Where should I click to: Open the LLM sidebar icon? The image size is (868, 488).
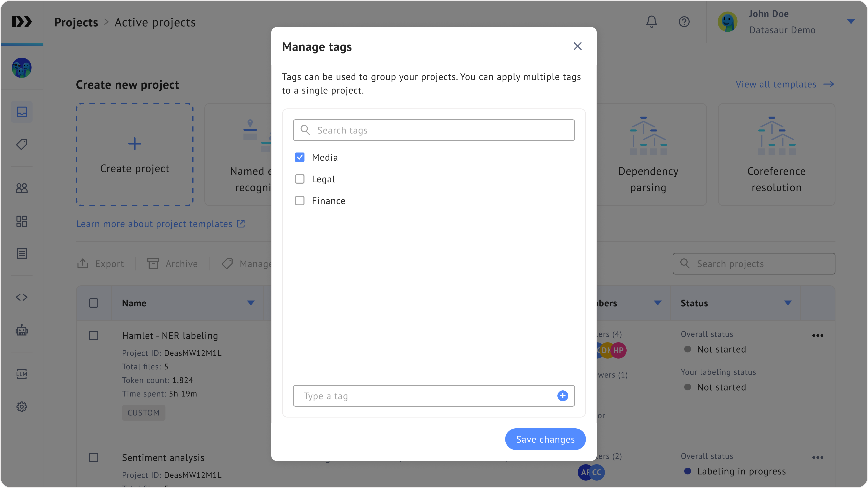[x=22, y=373]
